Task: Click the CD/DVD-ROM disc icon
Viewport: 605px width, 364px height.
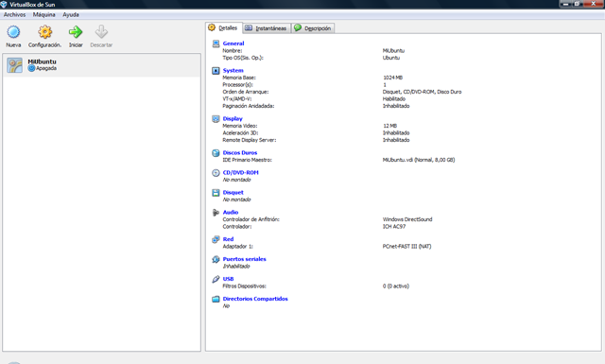Action: (216, 173)
